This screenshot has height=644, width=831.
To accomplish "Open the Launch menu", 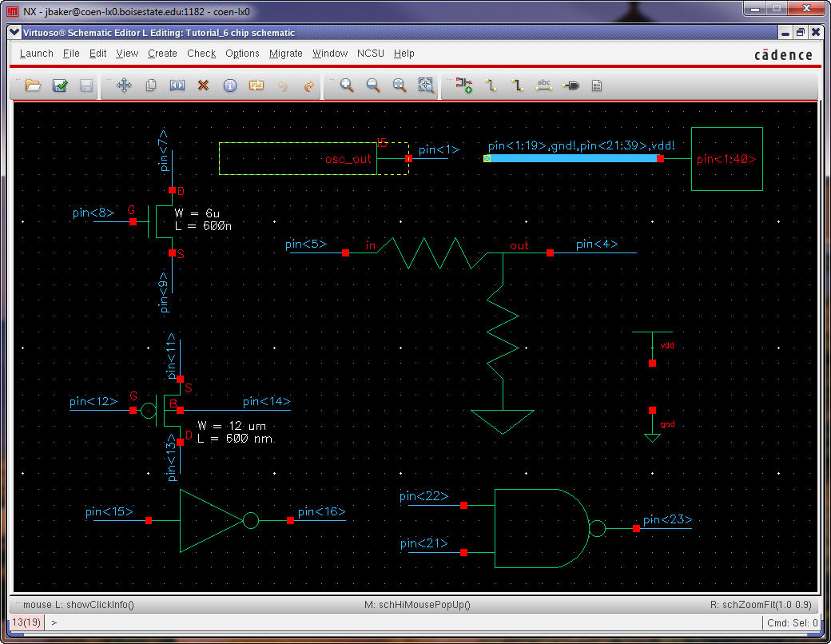I will pos(36,54).
